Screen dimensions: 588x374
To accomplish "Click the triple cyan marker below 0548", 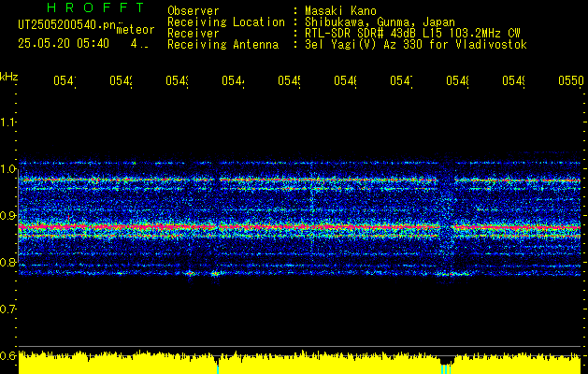I will click(x=446, y=369).
